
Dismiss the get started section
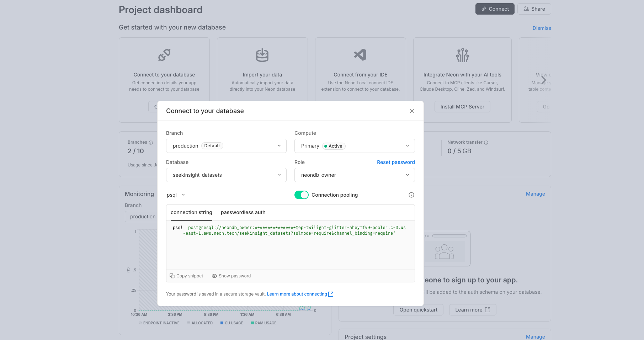(x=542, y=28)
